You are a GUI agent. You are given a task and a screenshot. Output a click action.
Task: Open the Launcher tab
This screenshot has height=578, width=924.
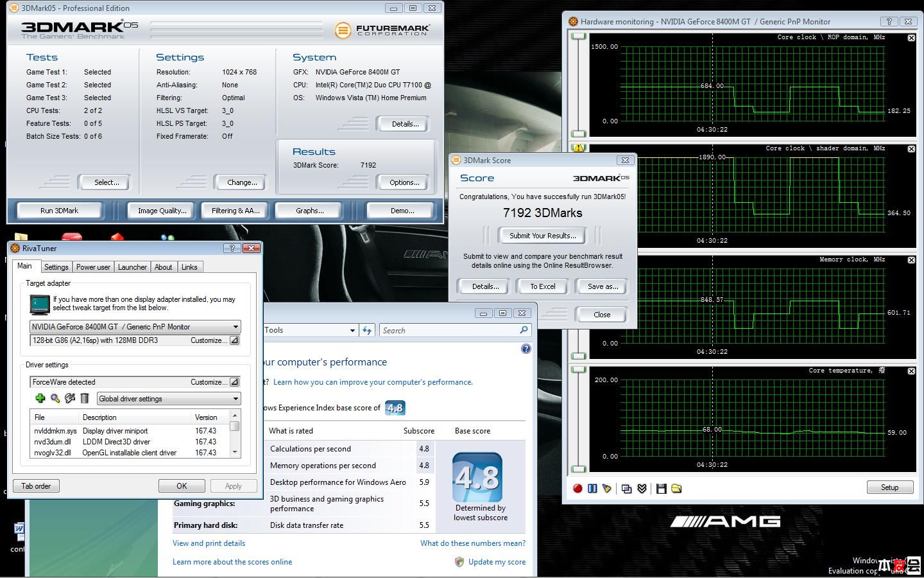pos(132,267)
